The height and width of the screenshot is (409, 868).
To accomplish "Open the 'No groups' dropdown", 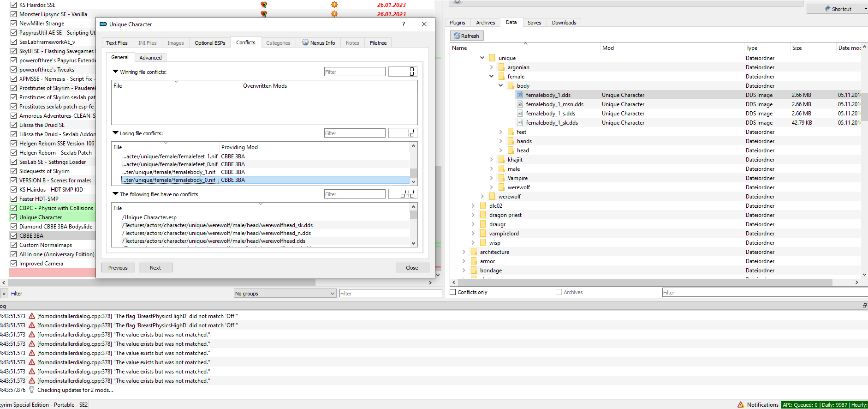I will pyautogui.click(x=285, y=294).
